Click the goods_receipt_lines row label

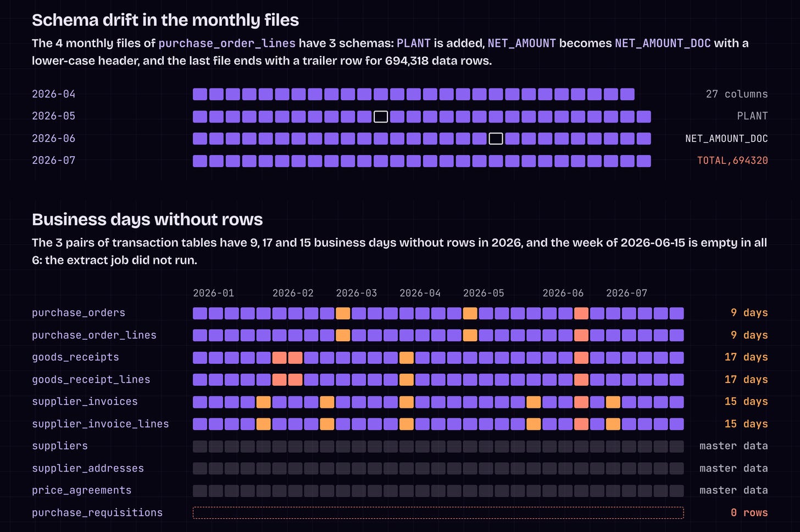[91, 380]
